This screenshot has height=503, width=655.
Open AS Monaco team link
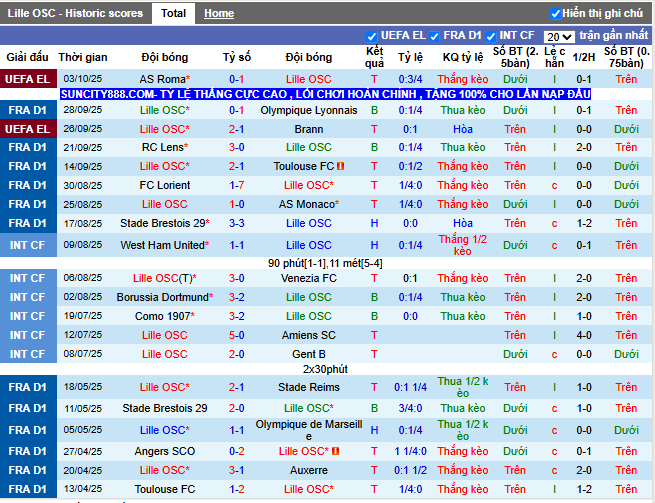pyautogui.click(x=307, y=204)
